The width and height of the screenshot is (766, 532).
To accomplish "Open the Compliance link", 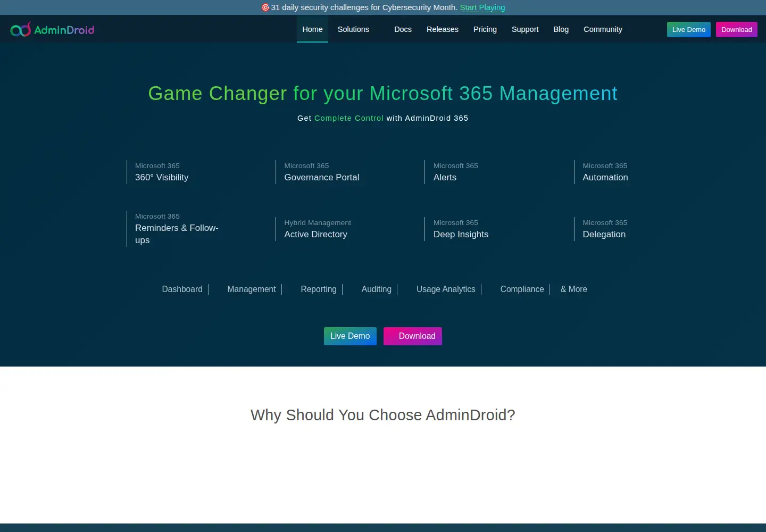I will (x=522, y=289).
